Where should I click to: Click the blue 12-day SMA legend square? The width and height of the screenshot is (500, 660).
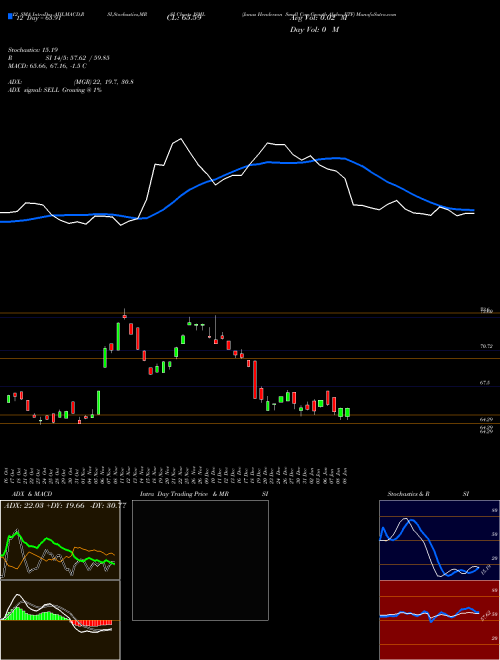click(11, 16)
